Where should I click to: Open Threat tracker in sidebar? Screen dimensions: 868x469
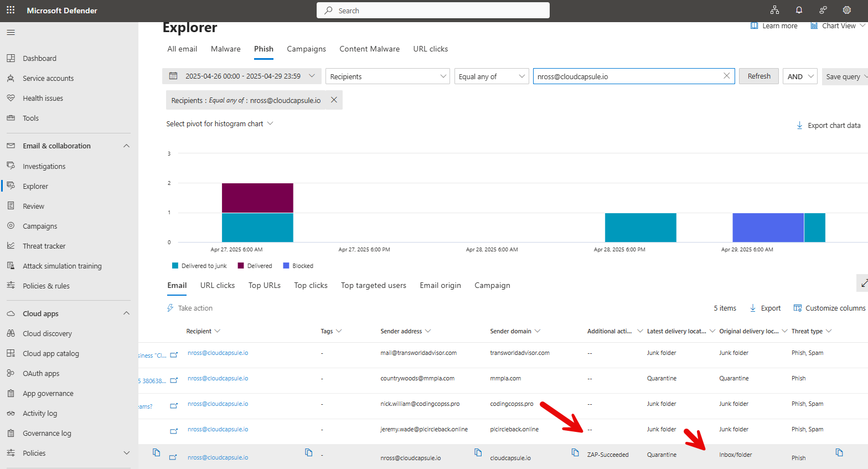44,246
